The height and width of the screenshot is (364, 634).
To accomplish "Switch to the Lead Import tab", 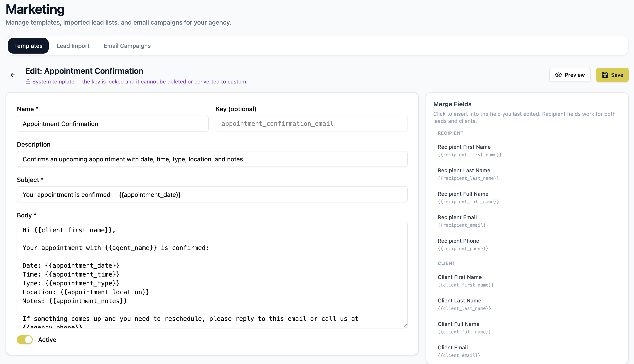I will 73,46.
